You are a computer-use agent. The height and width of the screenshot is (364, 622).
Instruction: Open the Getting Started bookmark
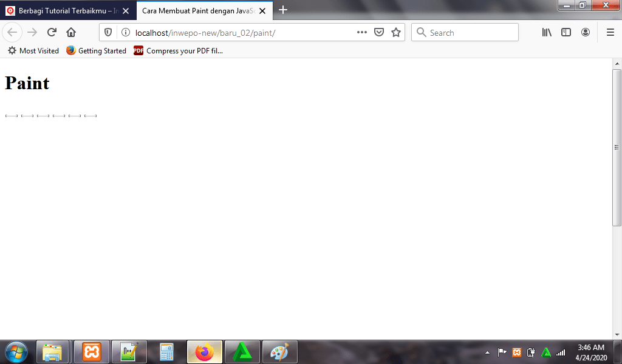click(x=96, y=51)
